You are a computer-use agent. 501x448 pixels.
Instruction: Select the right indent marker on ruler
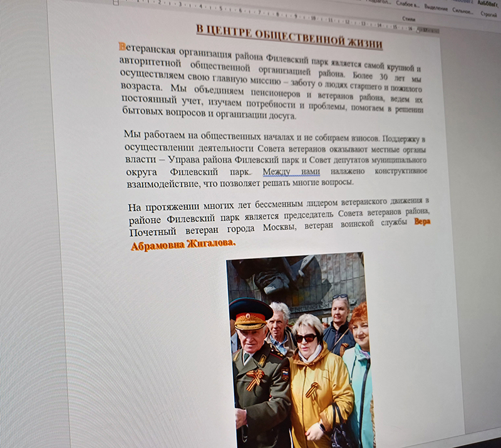(419, 30)
